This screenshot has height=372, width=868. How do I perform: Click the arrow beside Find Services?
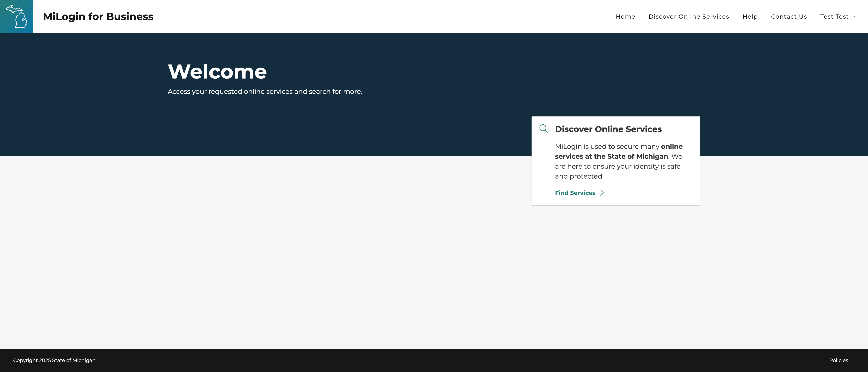pyautogui.click(x=602, y=193)
